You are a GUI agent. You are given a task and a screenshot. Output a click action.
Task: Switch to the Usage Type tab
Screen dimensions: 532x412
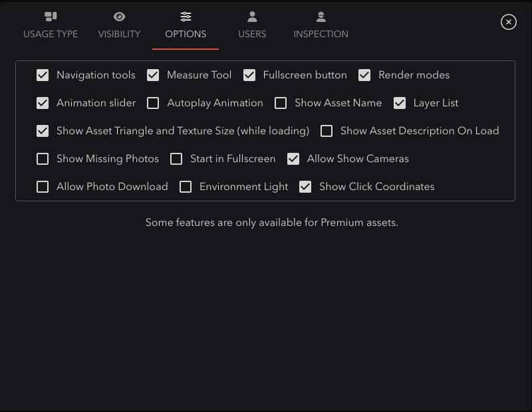tap(51, 33)
